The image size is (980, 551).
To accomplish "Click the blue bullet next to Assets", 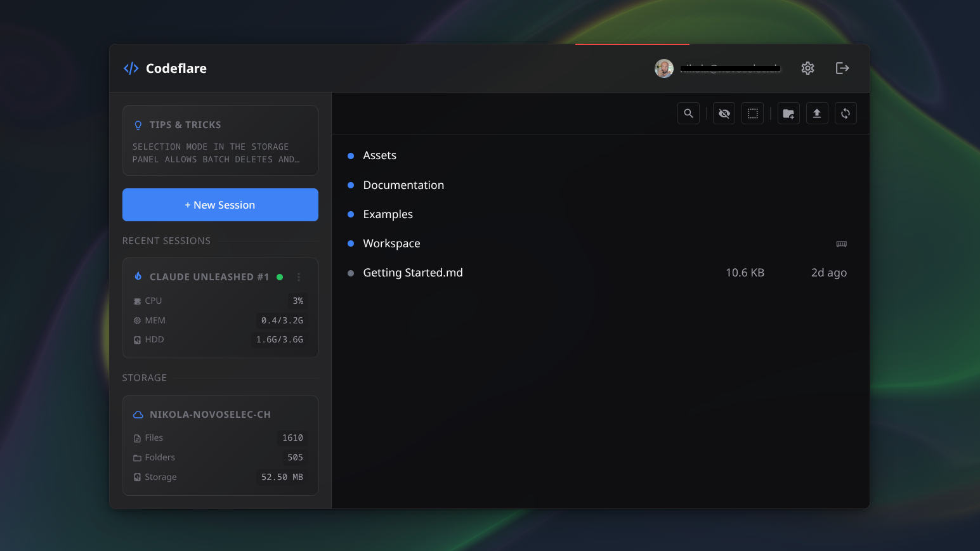I will click(351, 156).
